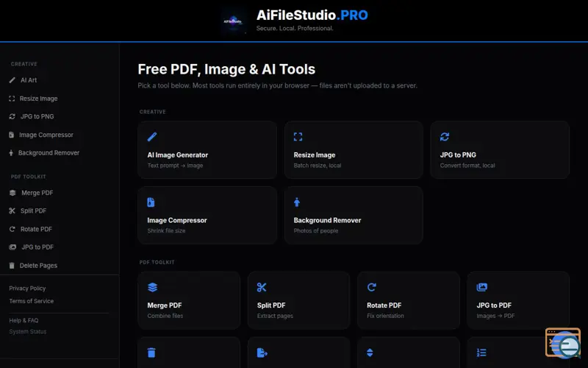Open Rotate PDF from sidebar
588x368 pixels.
coord(36,229)
